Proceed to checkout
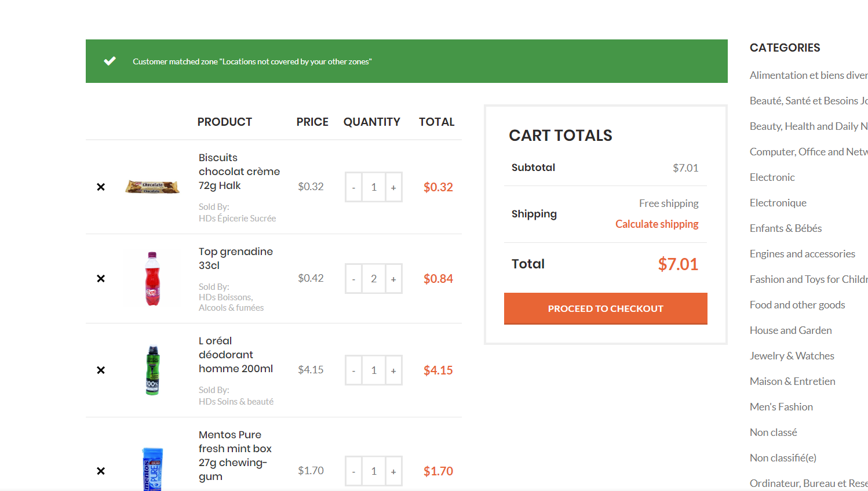Viewport: 868px width, 491px height. (606, 308)
